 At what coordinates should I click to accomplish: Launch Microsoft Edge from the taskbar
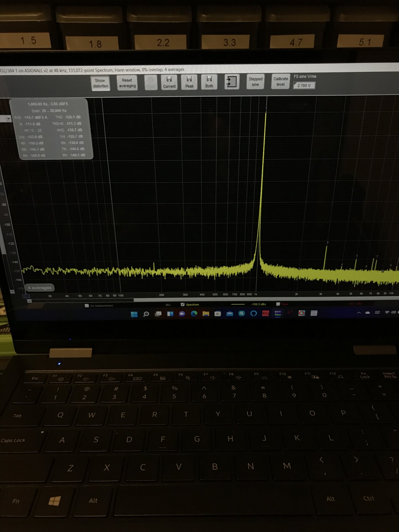point(194,314)
